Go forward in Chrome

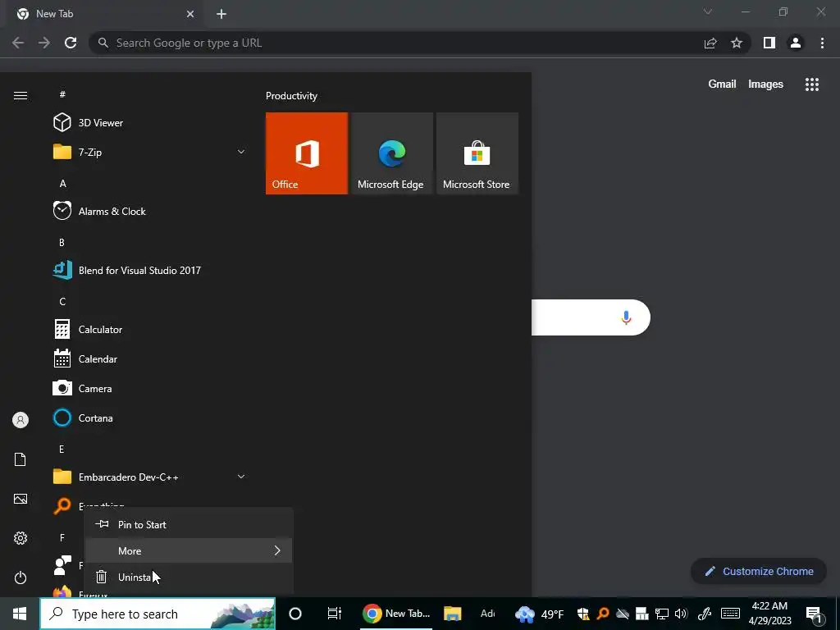coord(44,43)
